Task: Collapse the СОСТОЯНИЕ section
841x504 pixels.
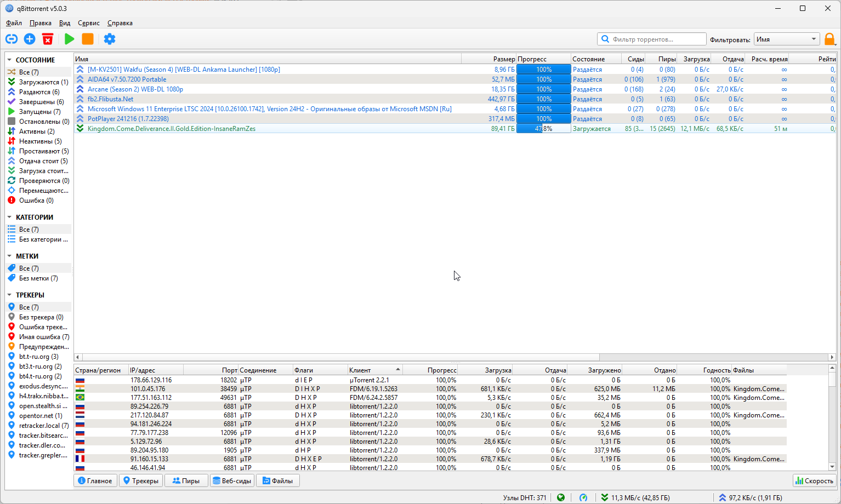Action: pyautogui.click(x=9, y=60)
